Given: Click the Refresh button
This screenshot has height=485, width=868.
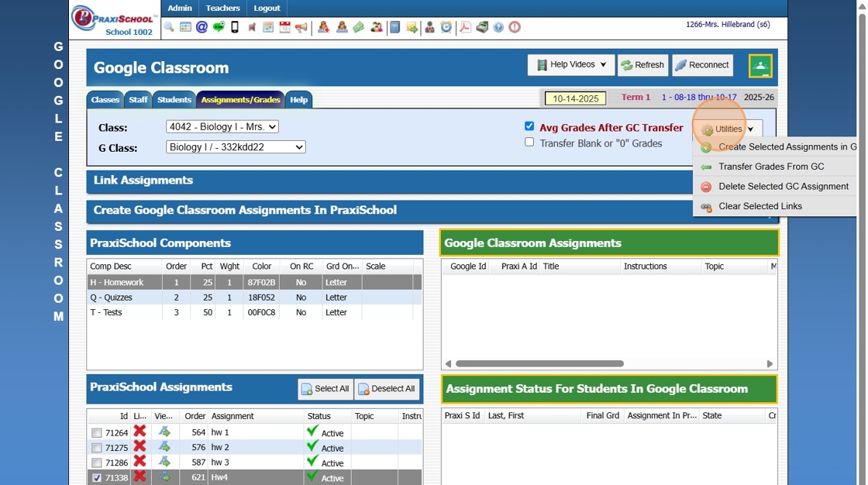Looking at the screenshot, I should click(642, 65).
